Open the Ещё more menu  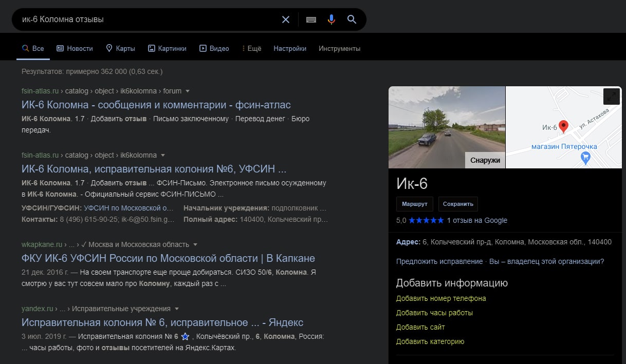coord(251,48)
